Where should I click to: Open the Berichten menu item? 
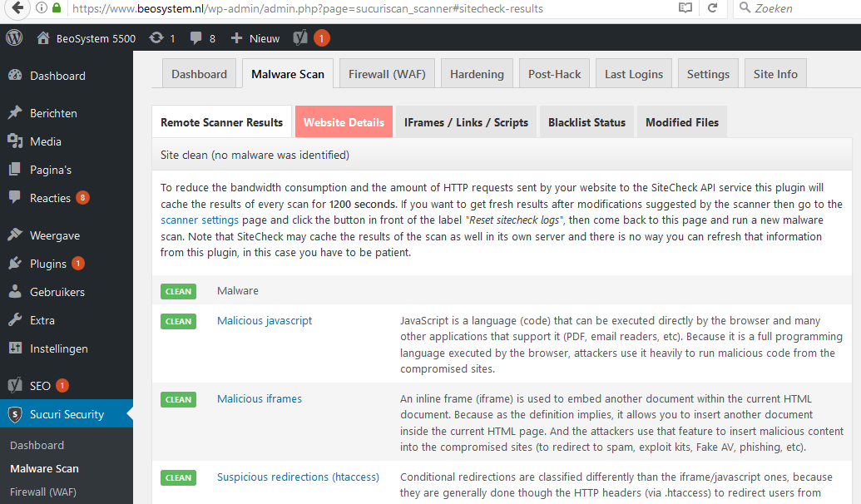(67, 112)
